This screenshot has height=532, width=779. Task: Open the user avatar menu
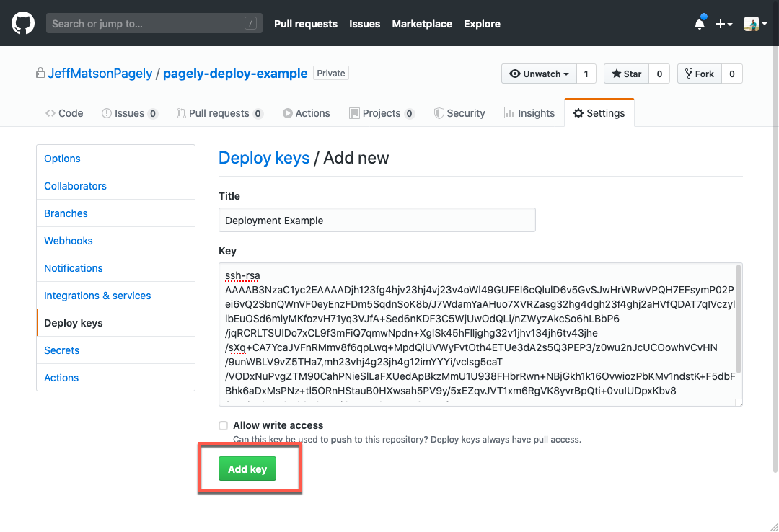(x=755, y=24)
